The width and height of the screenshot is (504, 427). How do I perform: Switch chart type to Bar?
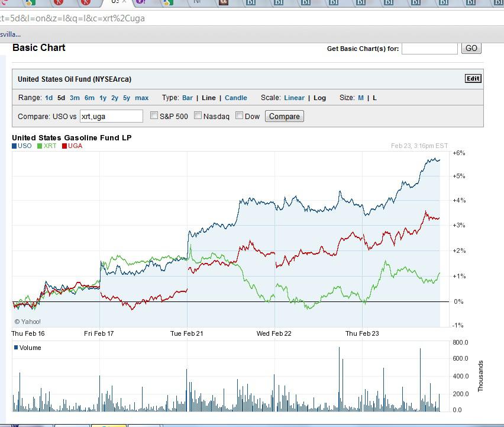tap(188, 98)
